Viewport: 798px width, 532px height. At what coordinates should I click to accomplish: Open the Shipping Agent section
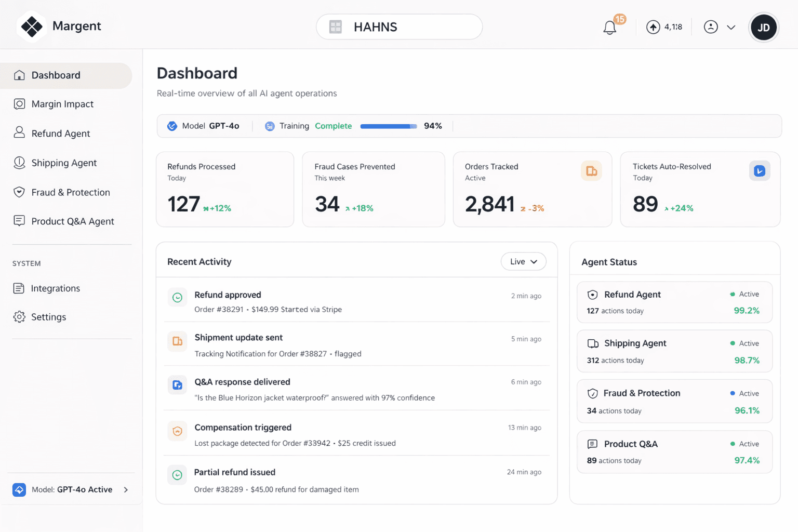64,163
